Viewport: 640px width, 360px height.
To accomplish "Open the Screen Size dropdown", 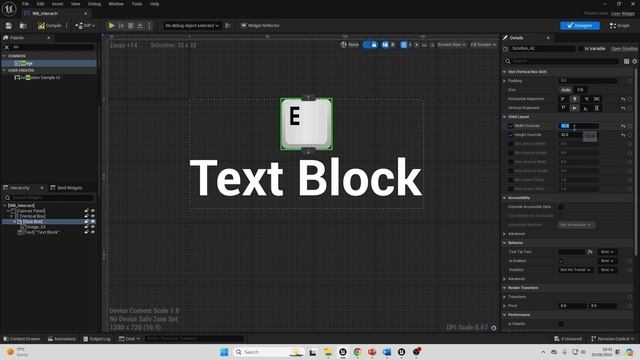I will click(451, 45).
